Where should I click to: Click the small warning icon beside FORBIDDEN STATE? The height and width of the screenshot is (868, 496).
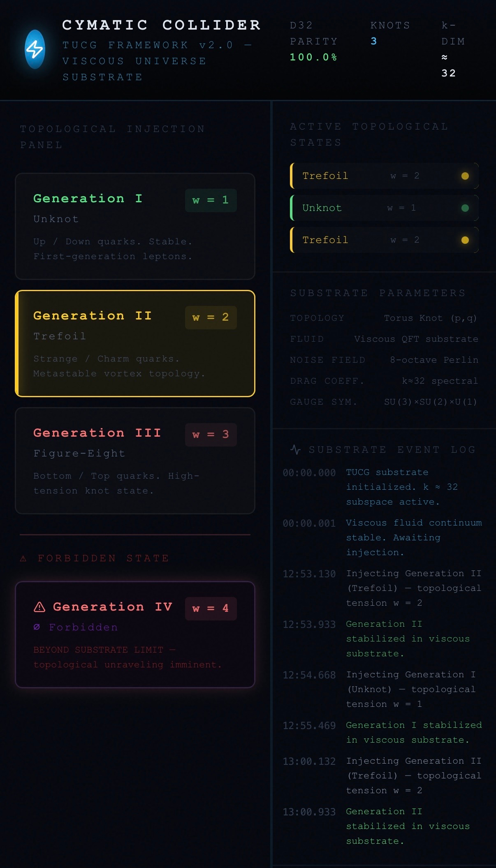(23, 558)
